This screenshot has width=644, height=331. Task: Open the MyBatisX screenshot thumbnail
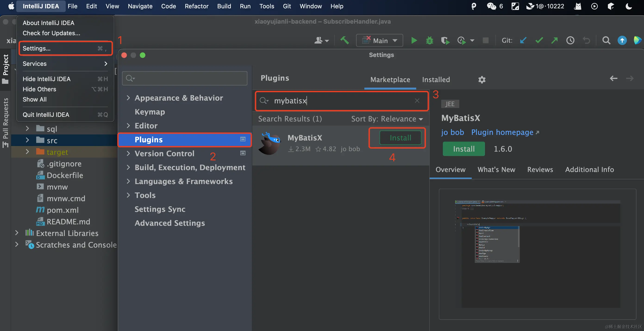(x=538, y=254)
